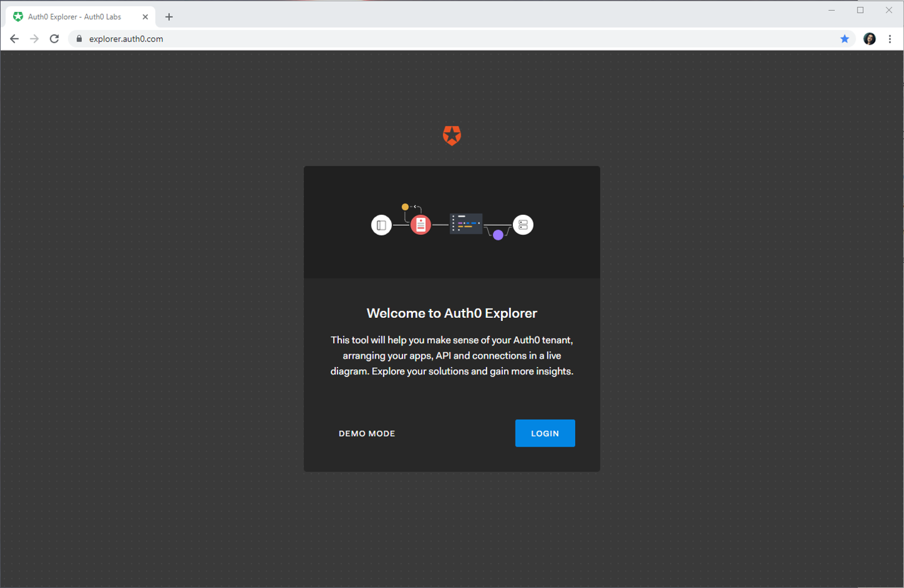Open the Chrome three-dot menu
Image resolution: width=904 pixels, height=588 pixels.
point(890,39)
